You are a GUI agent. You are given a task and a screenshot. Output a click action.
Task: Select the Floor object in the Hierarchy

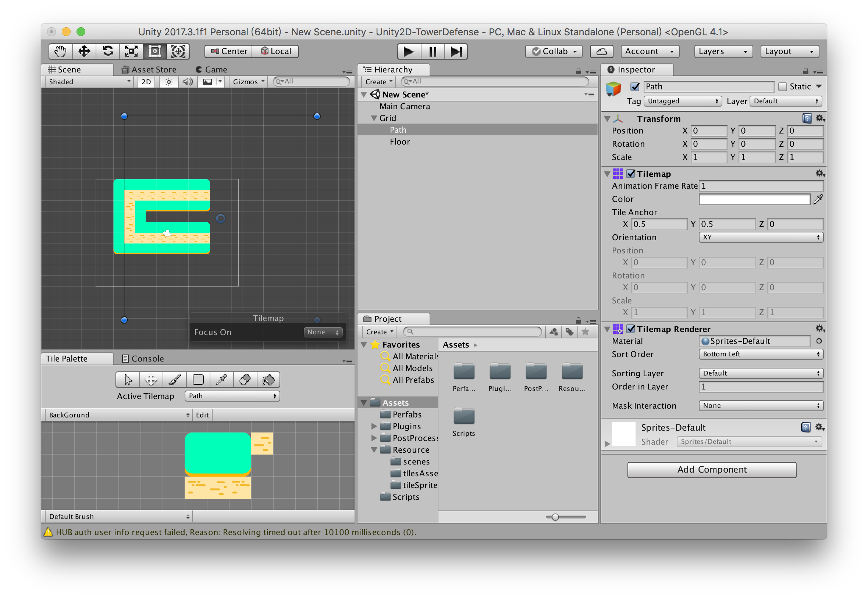click(400, 142)
